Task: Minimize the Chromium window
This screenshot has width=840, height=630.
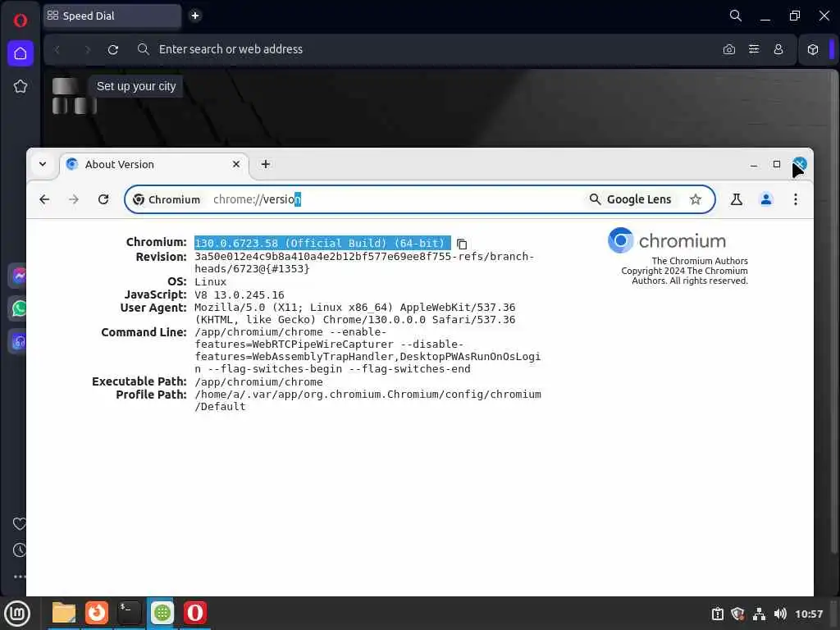Action: pyautogui.click(x=754, y=164)
